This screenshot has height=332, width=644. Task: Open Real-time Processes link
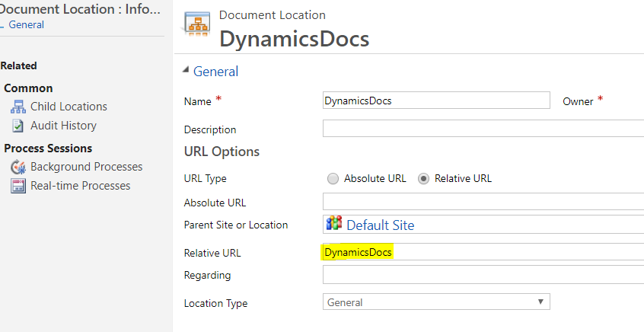[x=80, y=186]
